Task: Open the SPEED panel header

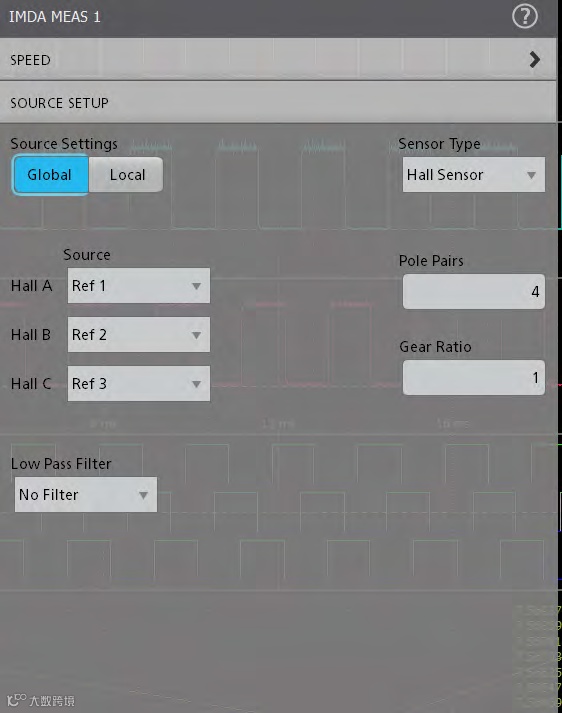Action: pyautogui.click(x=278, y=60)
